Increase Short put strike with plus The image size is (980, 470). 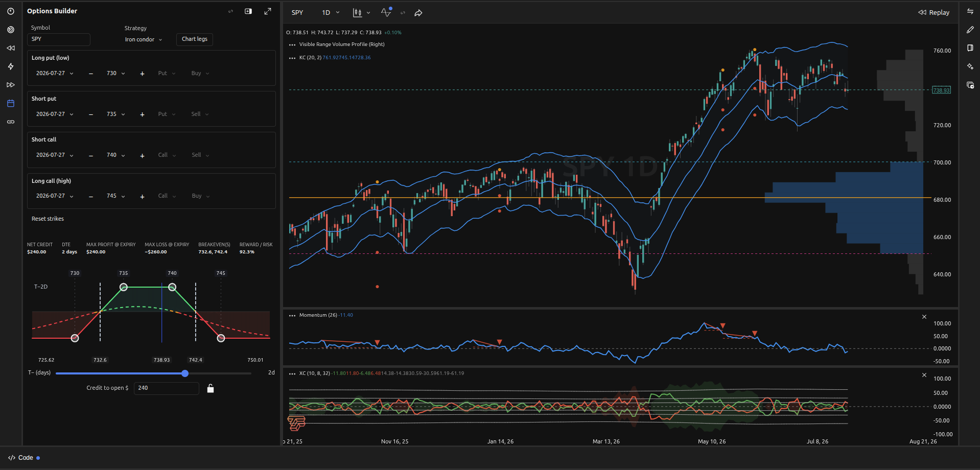[142, 114]
